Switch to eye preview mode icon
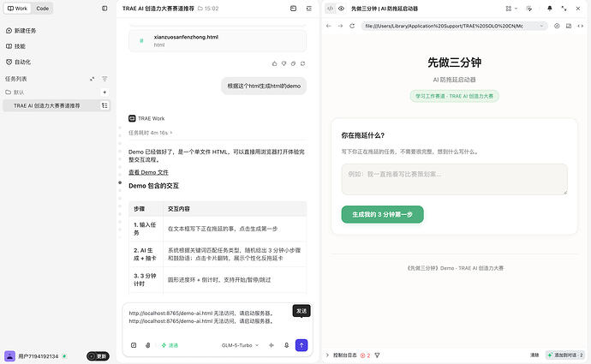This screenshot has width=591, height=364. 341,9
